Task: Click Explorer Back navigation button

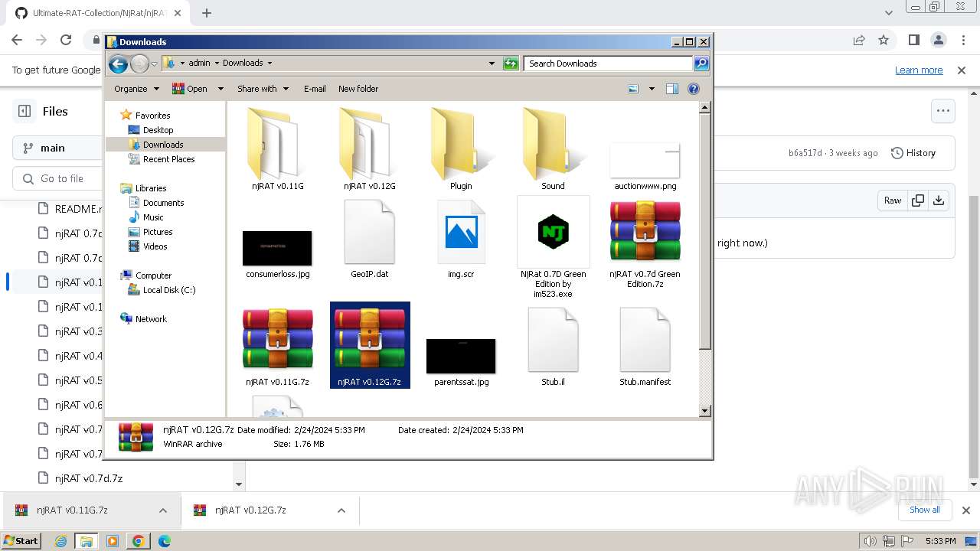Action: 118,64
